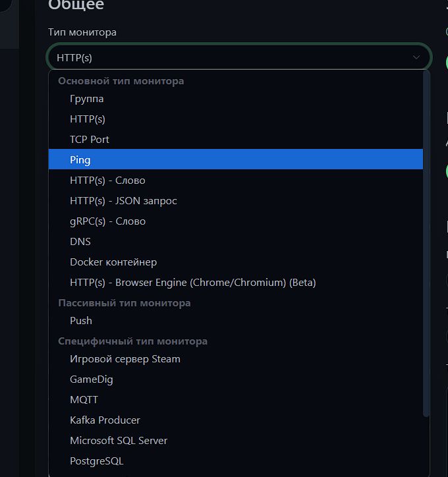Choose HTTP(s) option in the list
448x477 pixels.
pos(236,119)
